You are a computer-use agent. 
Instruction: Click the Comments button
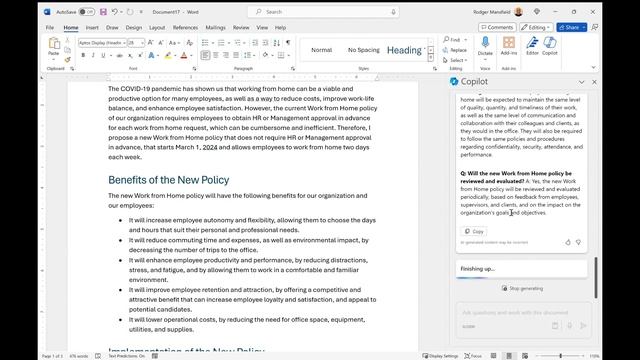(x=497, y=27)
